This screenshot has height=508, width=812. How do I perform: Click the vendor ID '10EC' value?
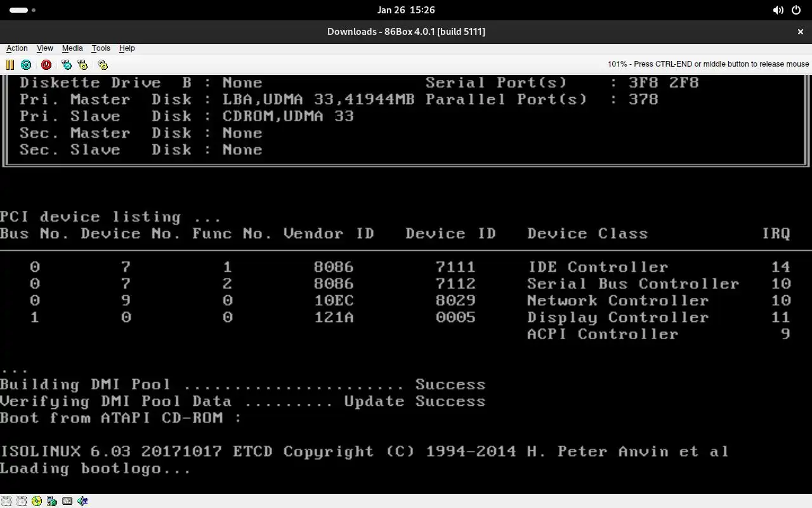[334, 301]
